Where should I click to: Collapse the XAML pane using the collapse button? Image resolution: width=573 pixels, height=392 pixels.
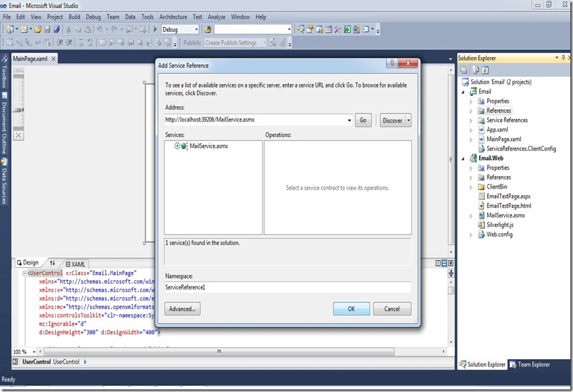click(450, 263)
